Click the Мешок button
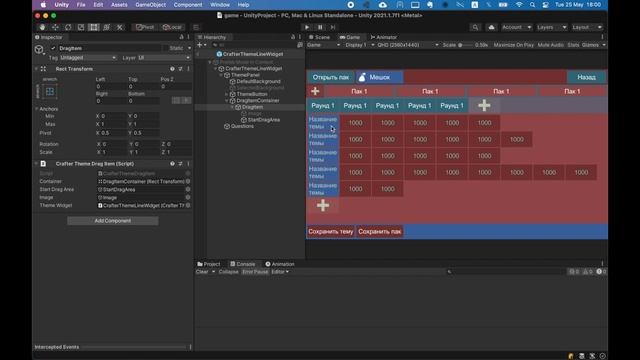Screen dimensions: 640x360 379,77
